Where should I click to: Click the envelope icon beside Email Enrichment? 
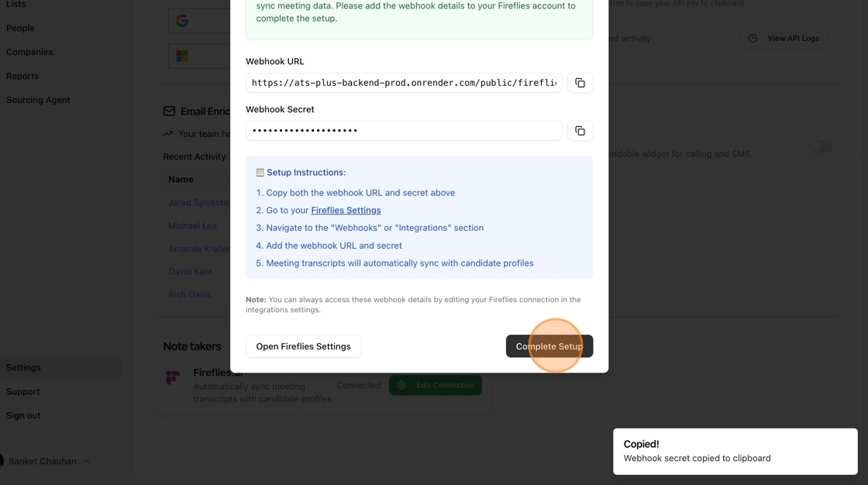pos(169,111)
